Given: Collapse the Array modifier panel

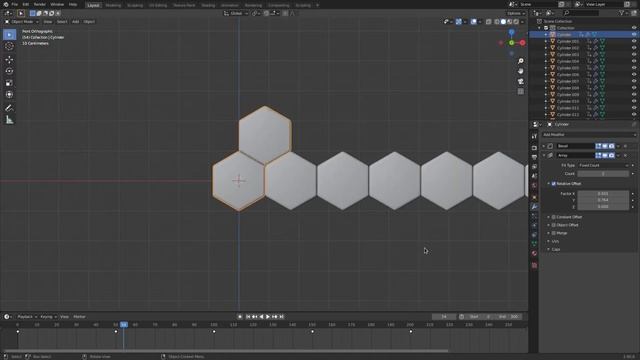Looking at the screenshot, I should (x=544, y=156).
